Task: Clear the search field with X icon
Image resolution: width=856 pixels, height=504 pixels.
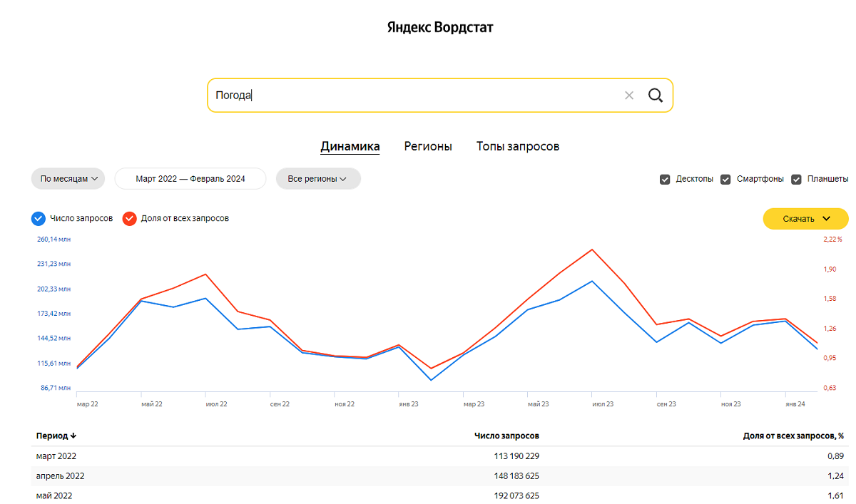Action: 628,96
